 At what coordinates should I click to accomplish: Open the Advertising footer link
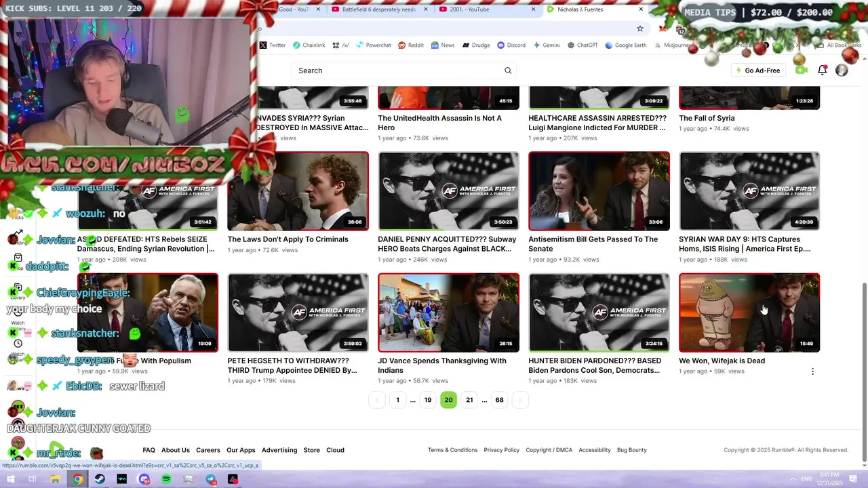(279, 450)
